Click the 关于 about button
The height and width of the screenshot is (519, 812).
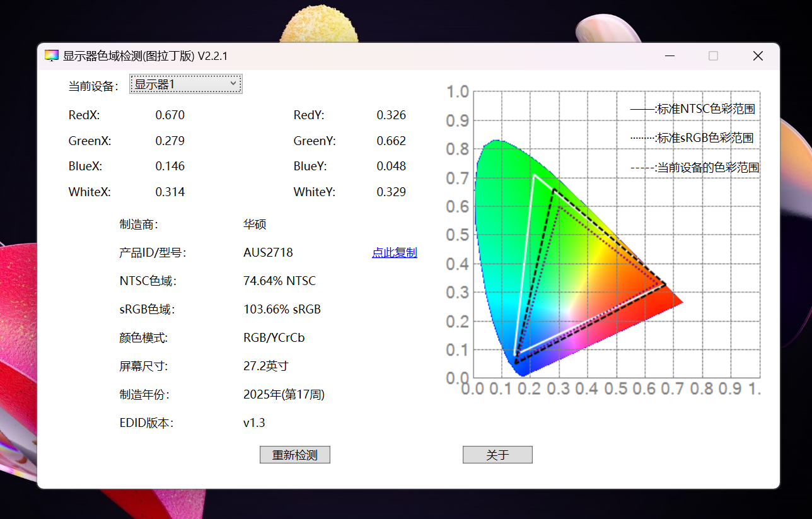497,455
